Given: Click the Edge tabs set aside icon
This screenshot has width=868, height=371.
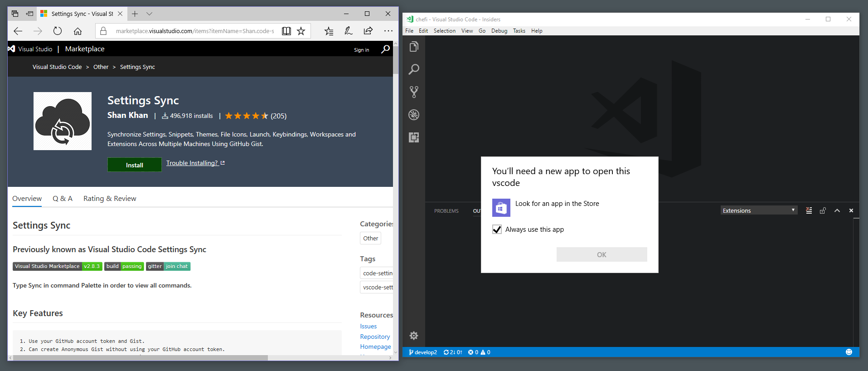Looking at the screenshot, I should (15, 14).
